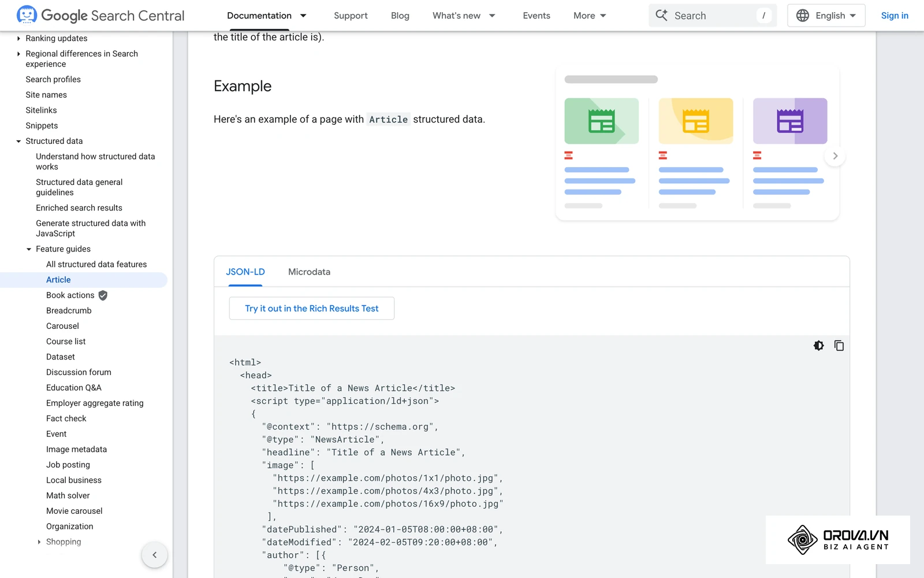Screen dimensions: 924x578
Task: Open Education Q&A guide
Action: (x=74, y=388)
